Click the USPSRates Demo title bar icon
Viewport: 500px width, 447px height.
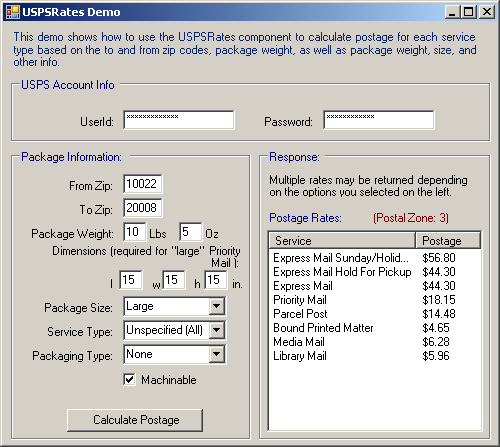(x=13, y=12)
